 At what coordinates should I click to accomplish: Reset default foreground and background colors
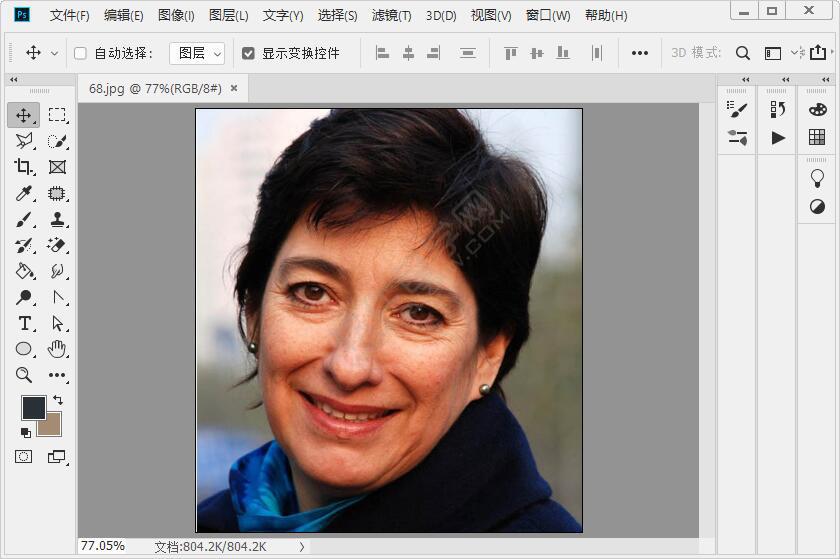[26, 433]
